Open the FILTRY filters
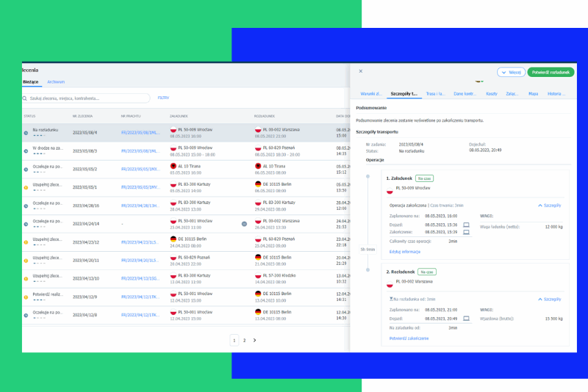The height and width of the screenshot is (392, 588). click(163, 98)
